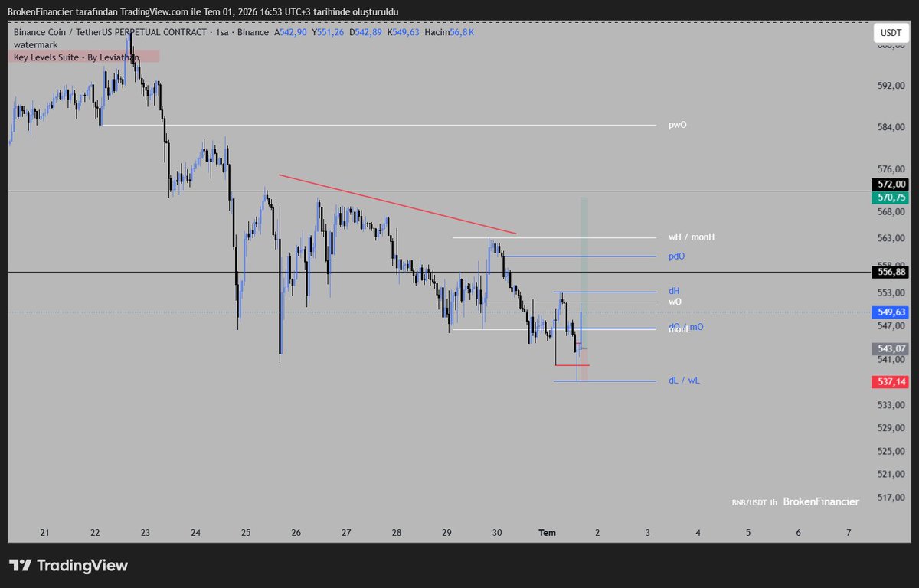Click the Hacim 56,8K volume value
The width and height of the screenshot is (919, 588).
tap(449, 32)
